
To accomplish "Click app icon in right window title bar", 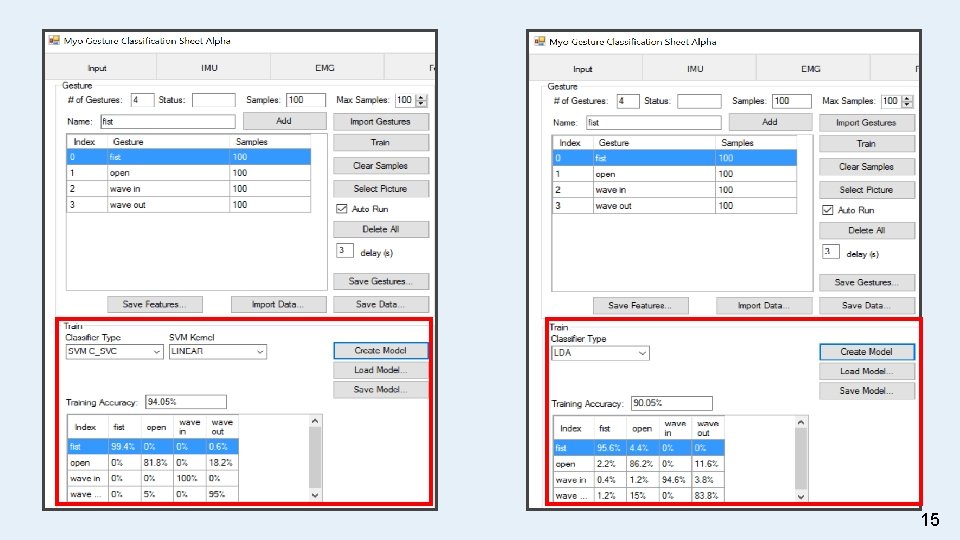I will [x=539, y=41].
